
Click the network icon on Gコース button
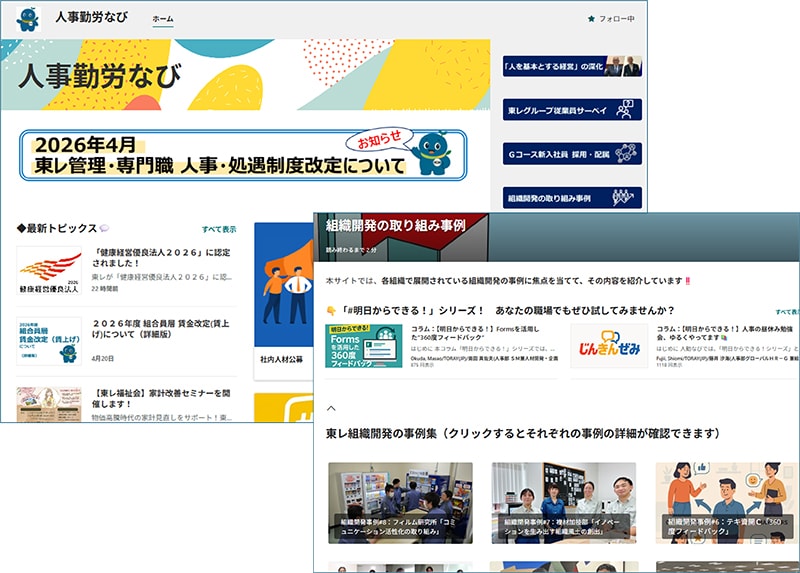pyautogui.click(x=626, y=153)
